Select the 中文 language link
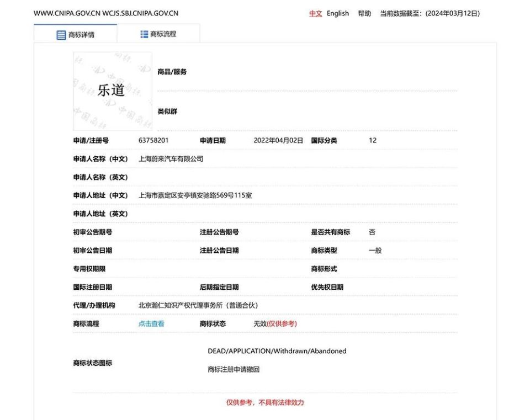530x420 pixels. [315, 13]
